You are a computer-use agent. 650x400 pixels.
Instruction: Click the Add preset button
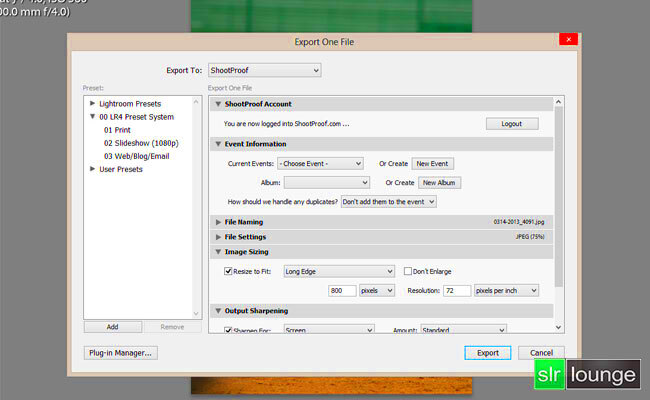click(113, 327)
